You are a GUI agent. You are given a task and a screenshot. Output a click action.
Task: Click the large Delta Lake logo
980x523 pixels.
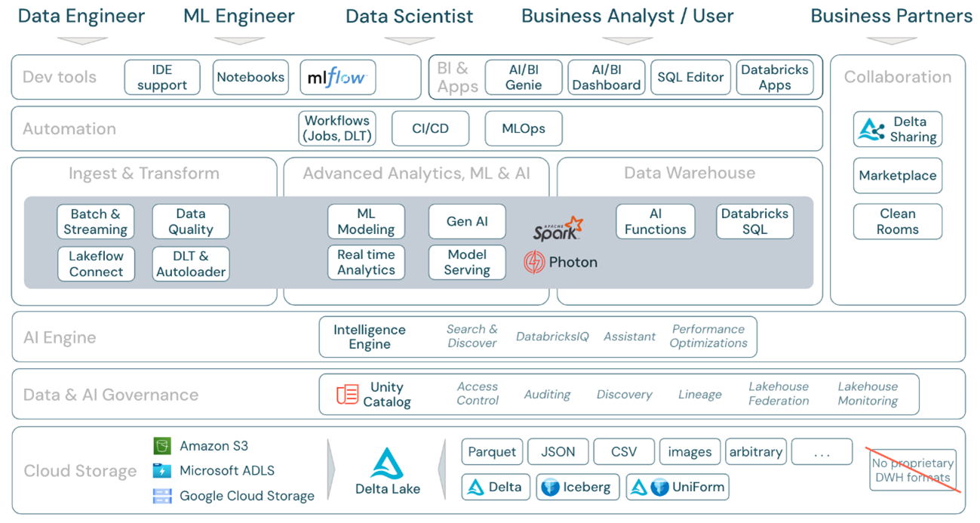(x=387, y=463)
